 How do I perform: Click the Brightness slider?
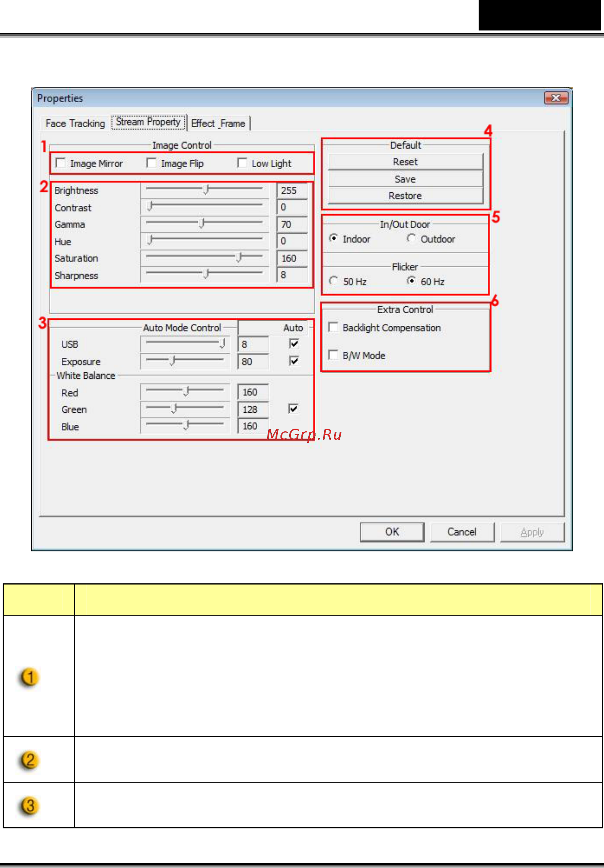pos(204,190)
